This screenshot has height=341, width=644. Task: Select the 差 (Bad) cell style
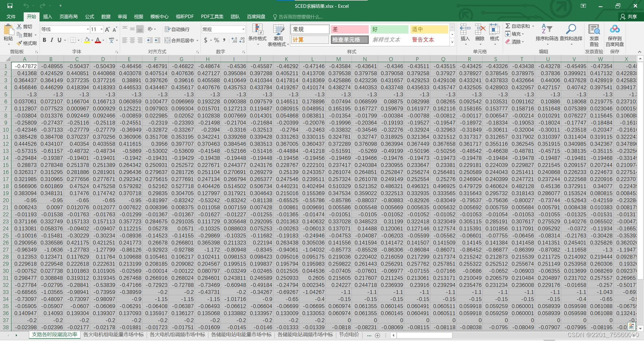click(350, 29)
